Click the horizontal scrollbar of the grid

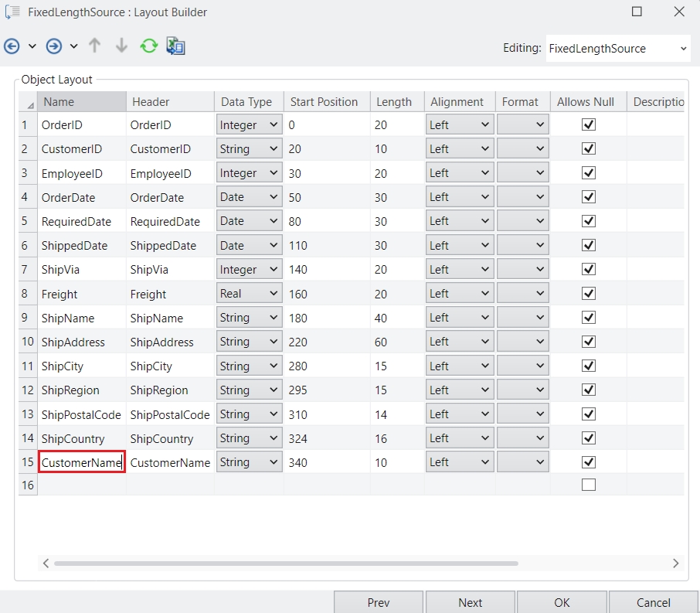pyautogui.click(x=286, y=564)
